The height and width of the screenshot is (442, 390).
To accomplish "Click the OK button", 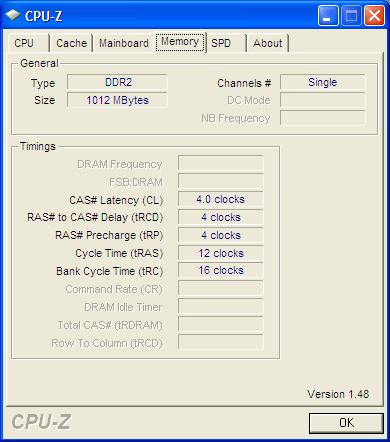I will (x=346, y=423).
